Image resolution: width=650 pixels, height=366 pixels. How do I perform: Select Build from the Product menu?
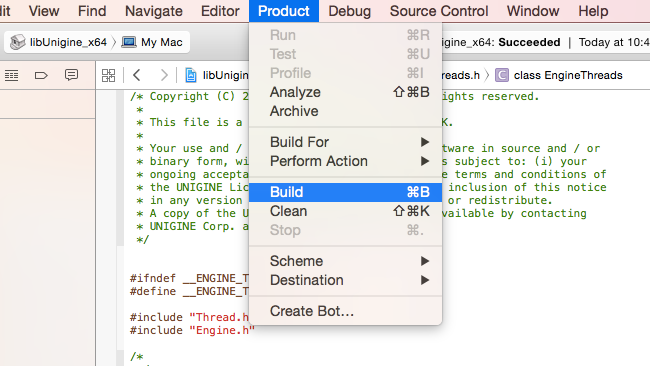coord(346,192)
